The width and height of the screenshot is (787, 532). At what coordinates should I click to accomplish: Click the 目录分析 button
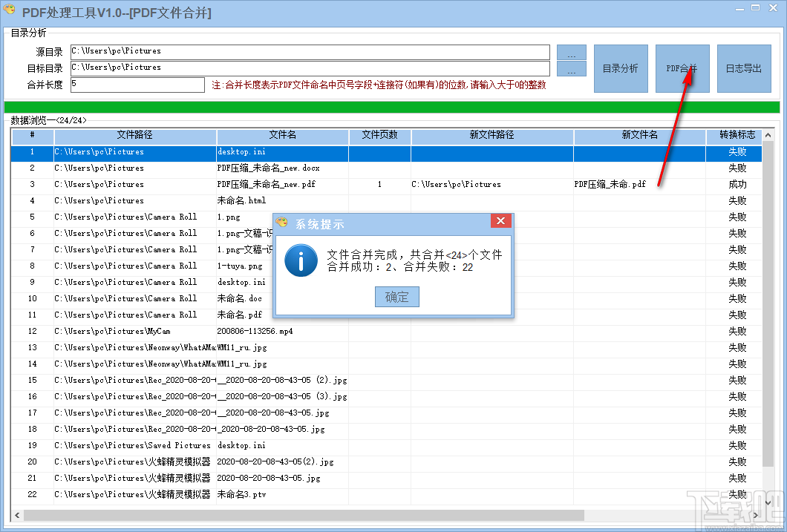point(621,68)
